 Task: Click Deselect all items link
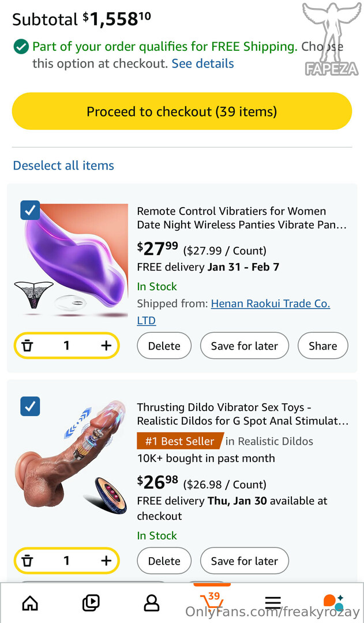pos(63,166)
